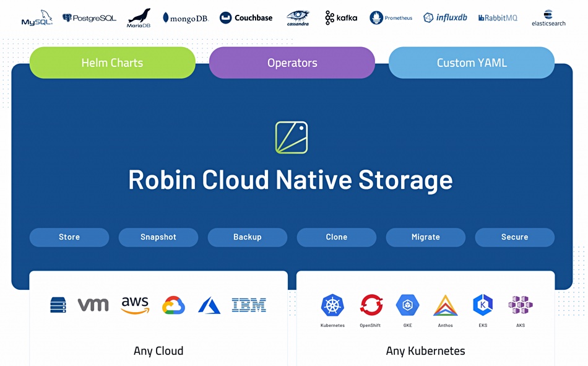This screenshot has width=588, height=366.
Task: Click the Anthos triangle icon
Action: (446, 305)
